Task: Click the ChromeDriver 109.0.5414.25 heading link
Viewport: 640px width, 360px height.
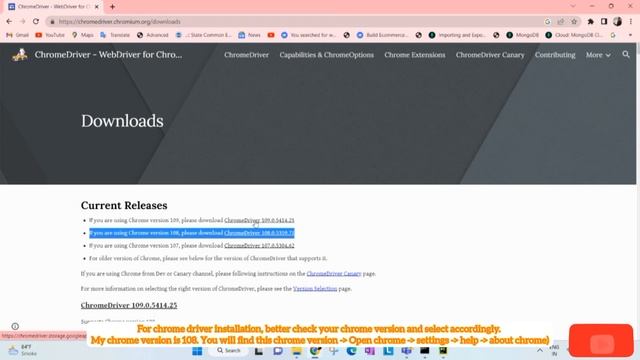Action: point(129,305)
